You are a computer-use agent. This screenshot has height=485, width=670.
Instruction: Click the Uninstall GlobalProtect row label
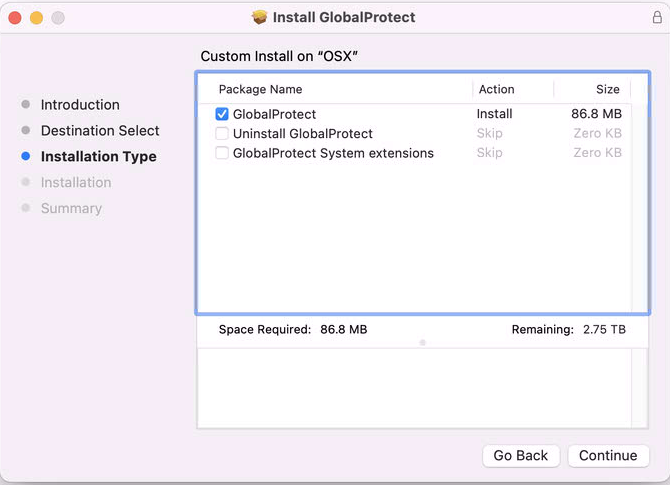click(x=303, y=134)
